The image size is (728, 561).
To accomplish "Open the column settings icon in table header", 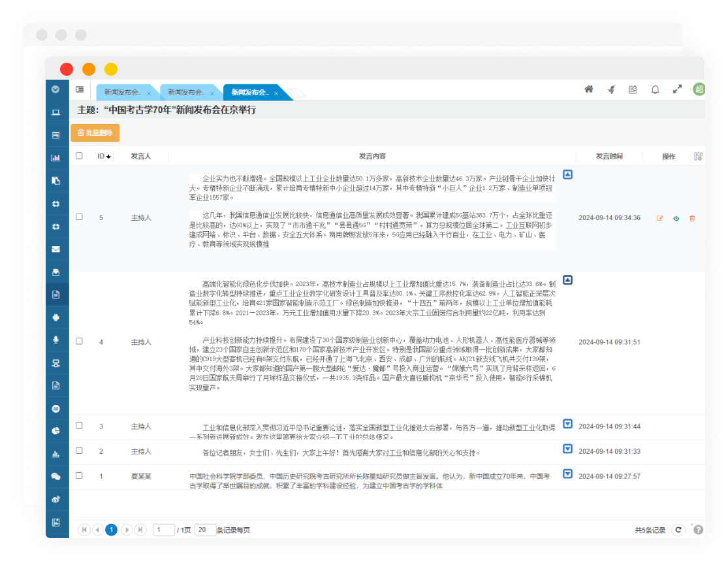I will 697,156.
